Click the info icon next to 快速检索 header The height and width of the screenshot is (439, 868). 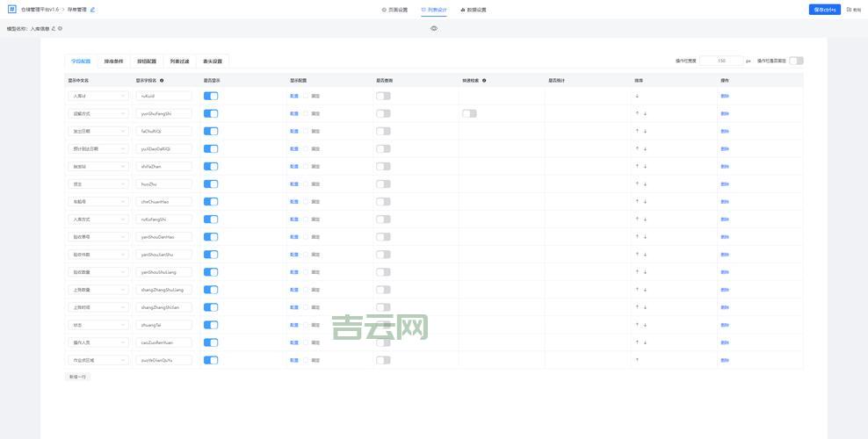484,80
